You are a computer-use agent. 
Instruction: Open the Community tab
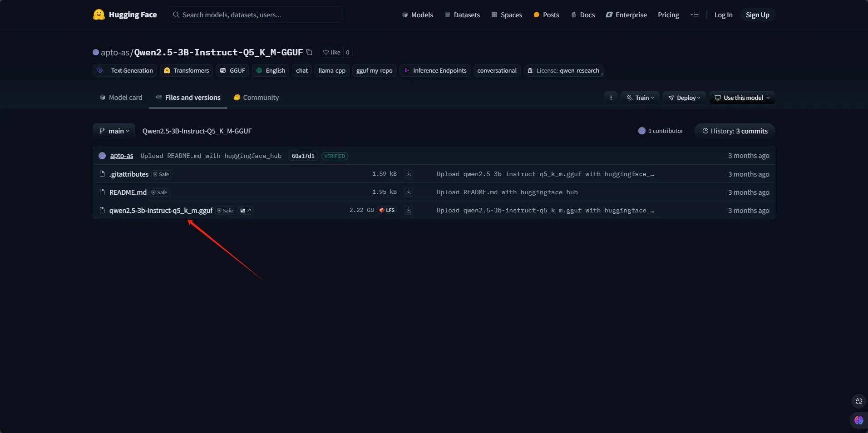point(256,98)
